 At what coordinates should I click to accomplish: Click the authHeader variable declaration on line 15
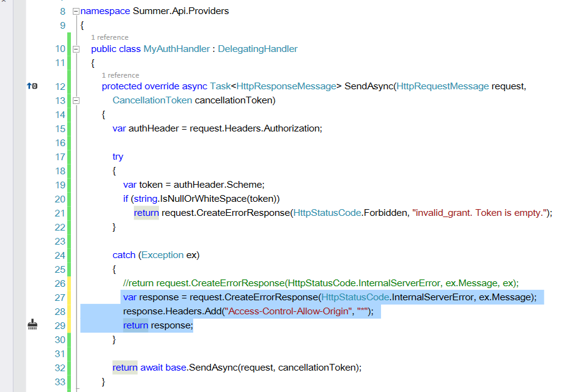click(153, 128)
